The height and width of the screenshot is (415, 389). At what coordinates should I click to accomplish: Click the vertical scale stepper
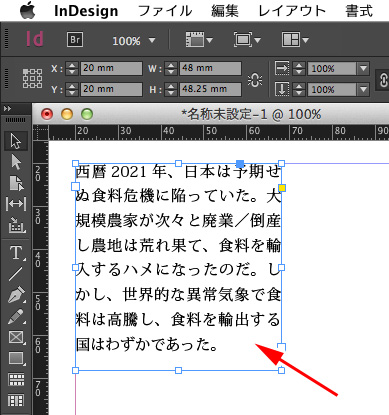[x=299, y=89]
